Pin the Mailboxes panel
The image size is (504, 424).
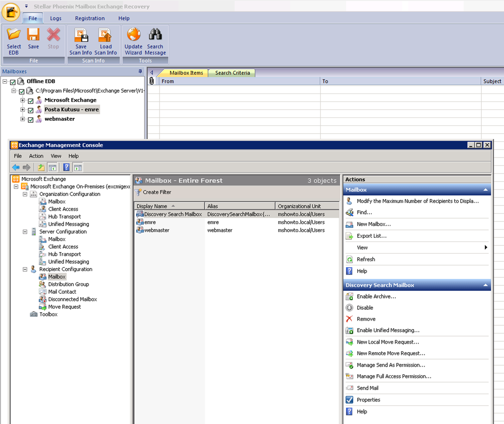coord(140,71)
